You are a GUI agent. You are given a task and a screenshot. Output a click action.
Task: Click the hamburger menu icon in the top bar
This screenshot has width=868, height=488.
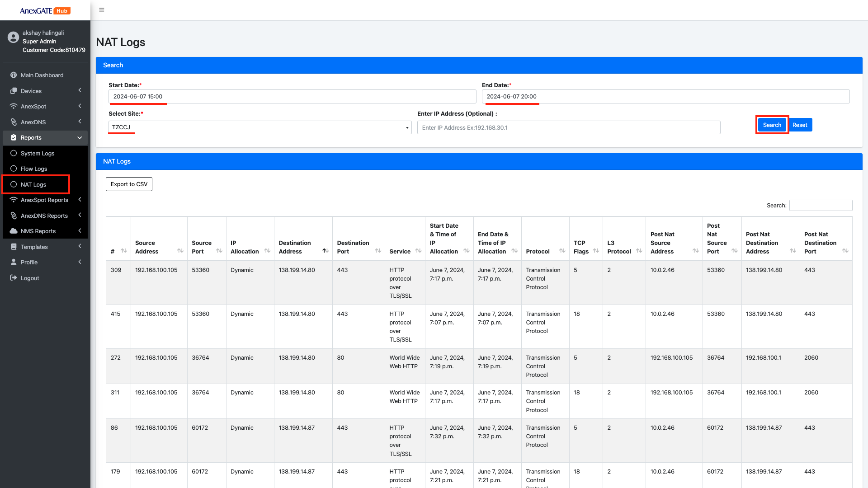pyautogui.click(x=102, y=10)
